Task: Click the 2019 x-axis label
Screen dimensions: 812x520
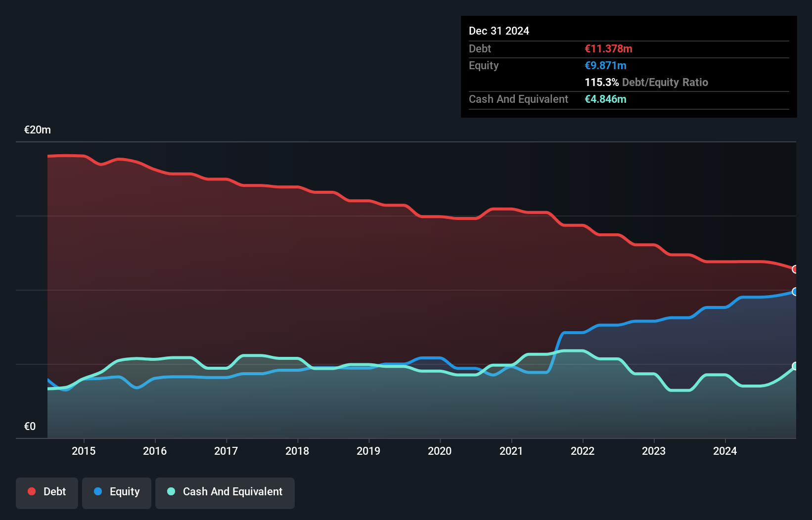Action: (368, 451)
